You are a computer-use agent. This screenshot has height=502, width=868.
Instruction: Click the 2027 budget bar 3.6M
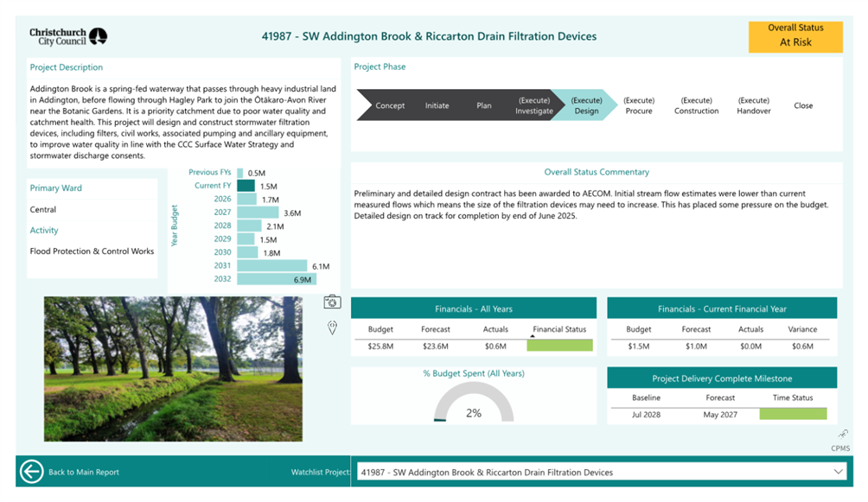click(258, 213)
